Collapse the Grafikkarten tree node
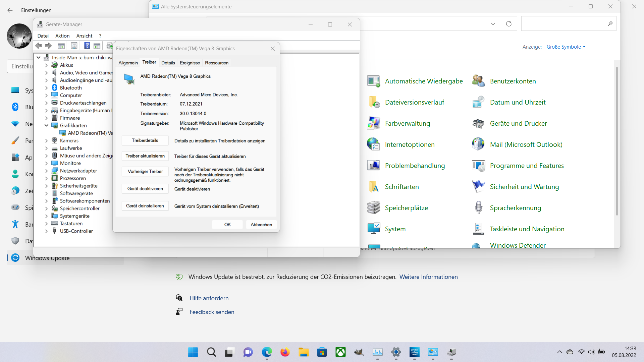The height and width of the screenshot is (362, 644). tap(46, 126)
